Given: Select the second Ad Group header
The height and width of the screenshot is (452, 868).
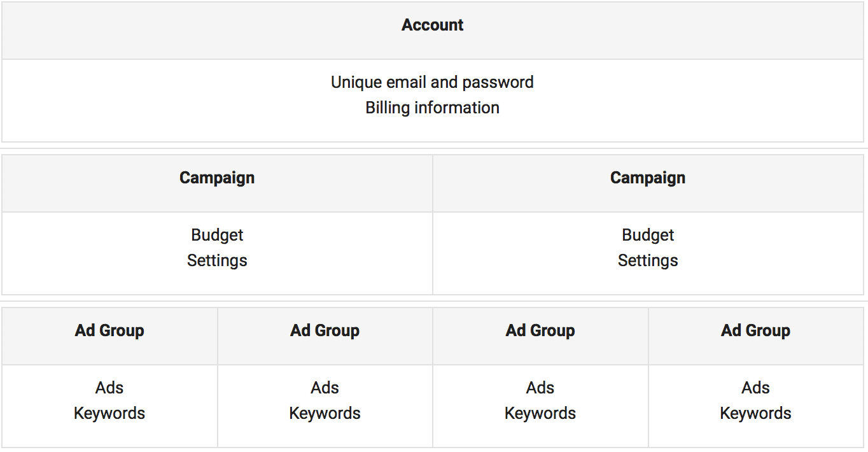Looking at the screenshot, I should coord(325,336).
